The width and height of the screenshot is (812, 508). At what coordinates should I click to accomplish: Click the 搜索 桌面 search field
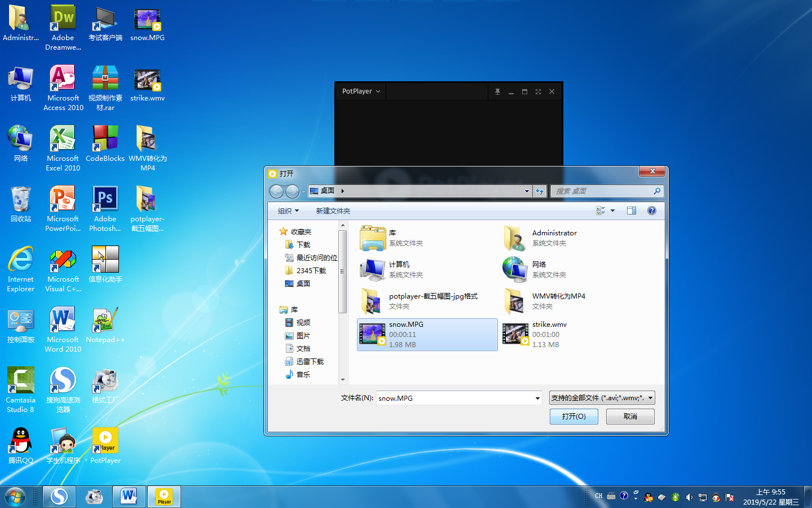pos(607,191)
